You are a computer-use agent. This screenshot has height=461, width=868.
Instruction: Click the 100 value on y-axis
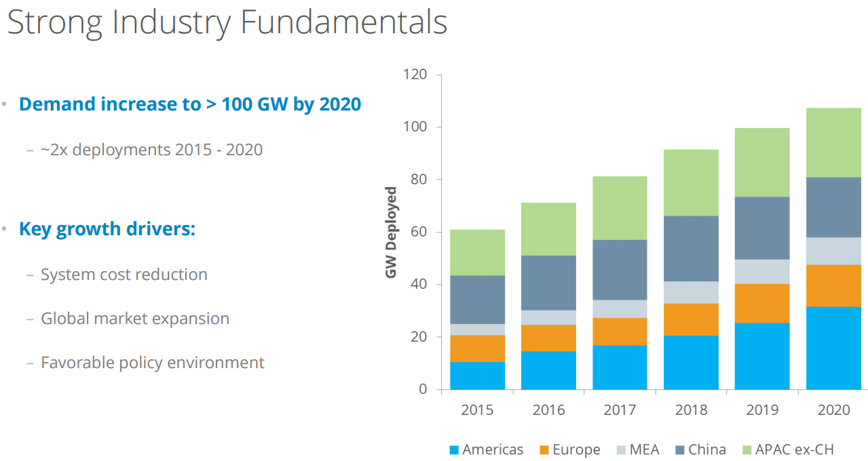pyautogui.click(x=414, y=127)
